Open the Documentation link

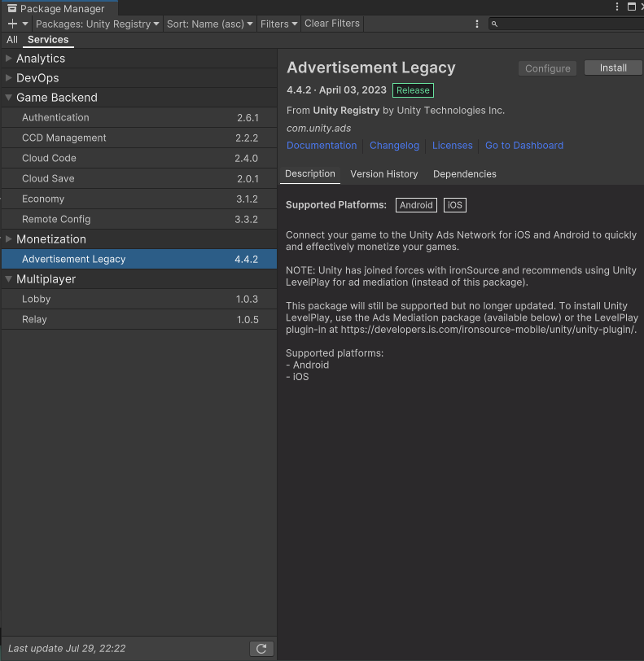[x=322, y=146]
